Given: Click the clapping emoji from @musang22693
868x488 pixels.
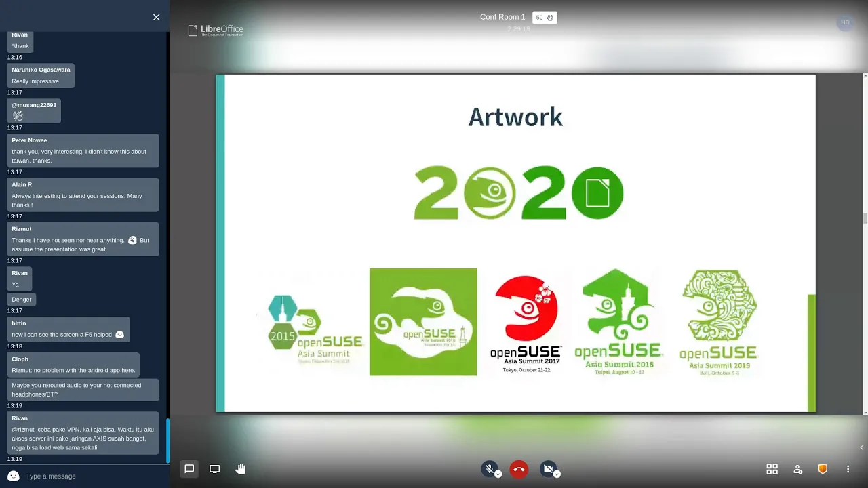Looking at the screenshot, I should coord(18,116).
